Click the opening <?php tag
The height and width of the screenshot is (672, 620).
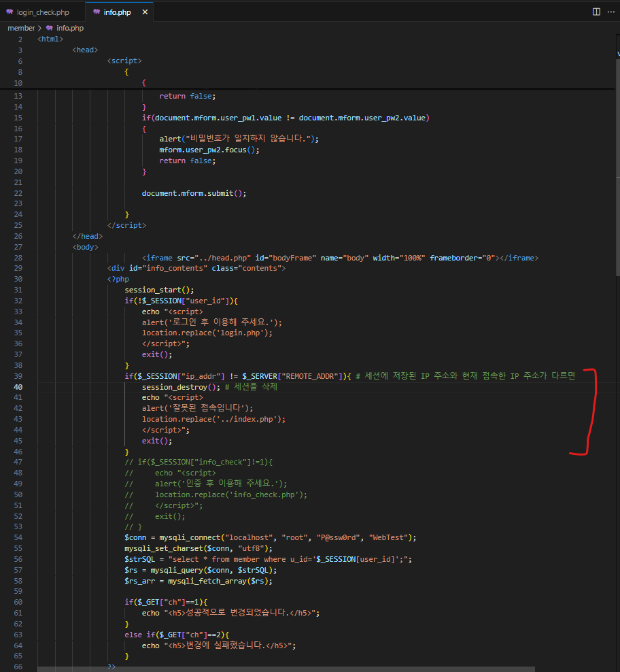coord(118,279)
